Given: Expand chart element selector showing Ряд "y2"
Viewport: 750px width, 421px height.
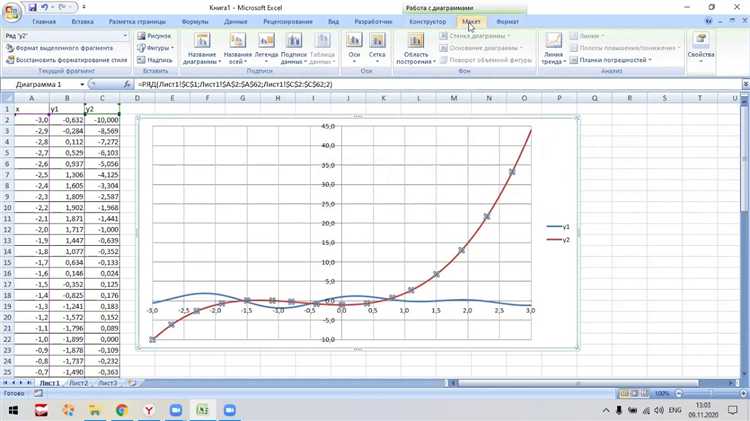Looking at the screenshot, I should pos(125,36).
